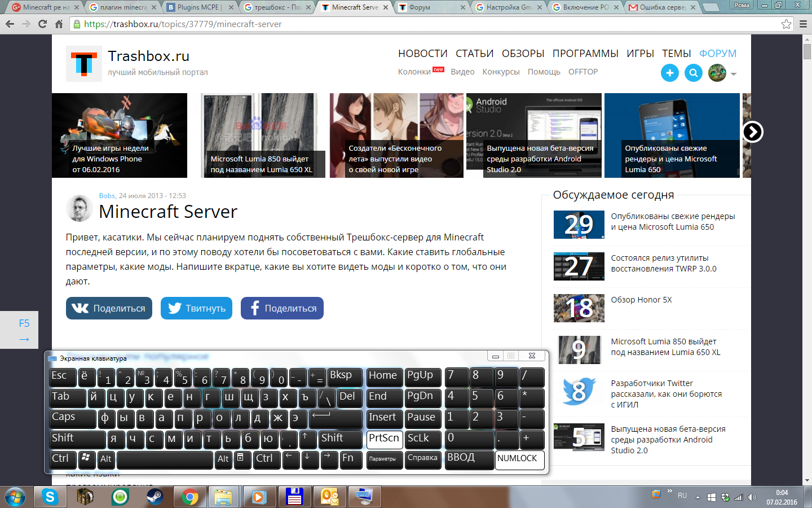
Task: Click RU language indicator in taskbar
Action: (682, 496)
